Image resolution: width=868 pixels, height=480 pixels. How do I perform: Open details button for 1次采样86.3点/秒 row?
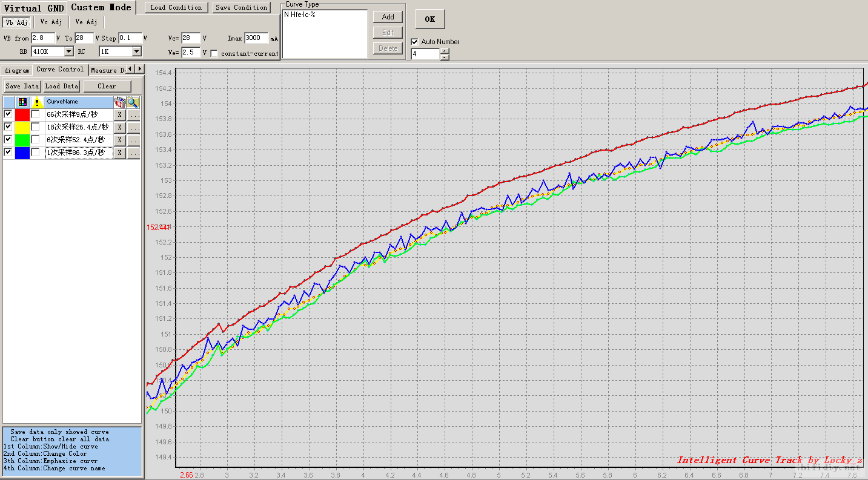point(134,153)
